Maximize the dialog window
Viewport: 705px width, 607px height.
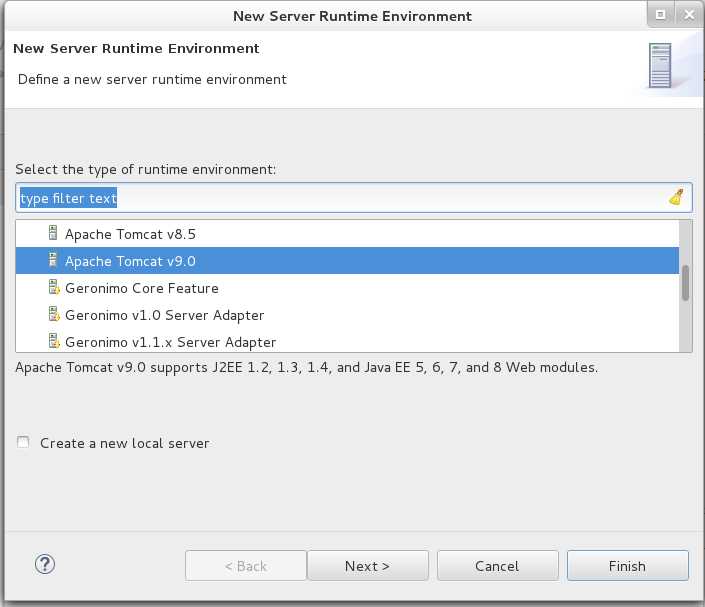(x=660, y=15)
